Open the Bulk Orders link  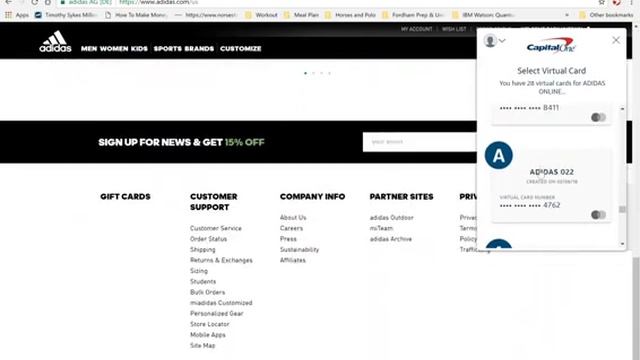(207, 292)
